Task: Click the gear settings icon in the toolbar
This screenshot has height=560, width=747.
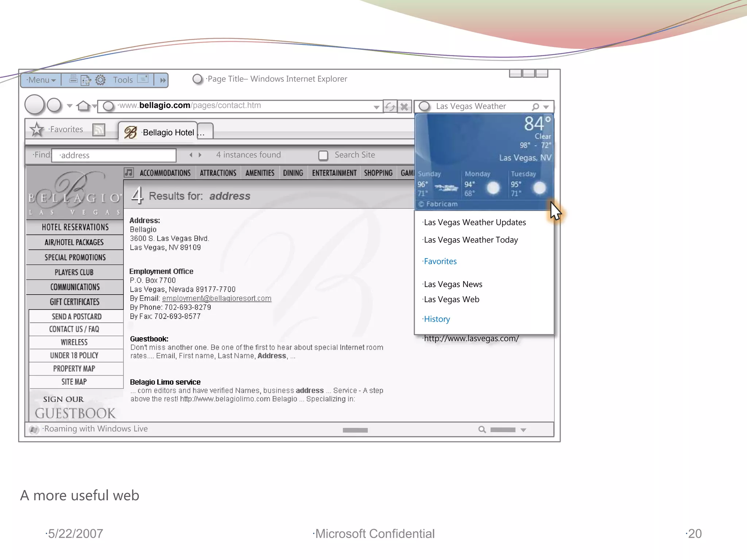Action: pos(100,80)
